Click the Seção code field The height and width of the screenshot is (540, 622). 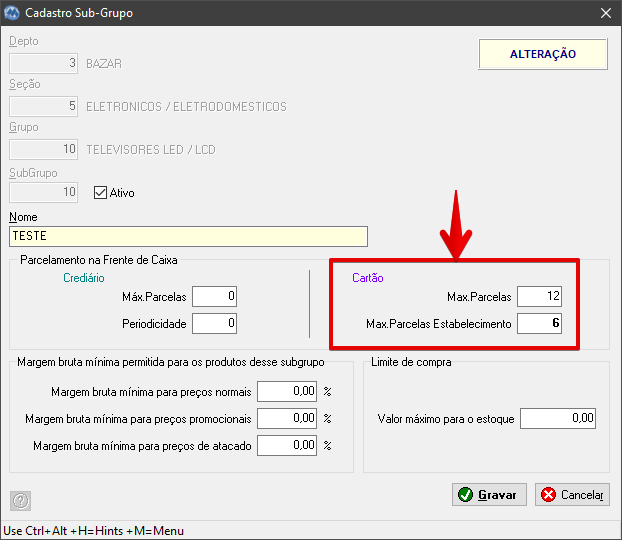pyautogui.click(x=44, y=106)
